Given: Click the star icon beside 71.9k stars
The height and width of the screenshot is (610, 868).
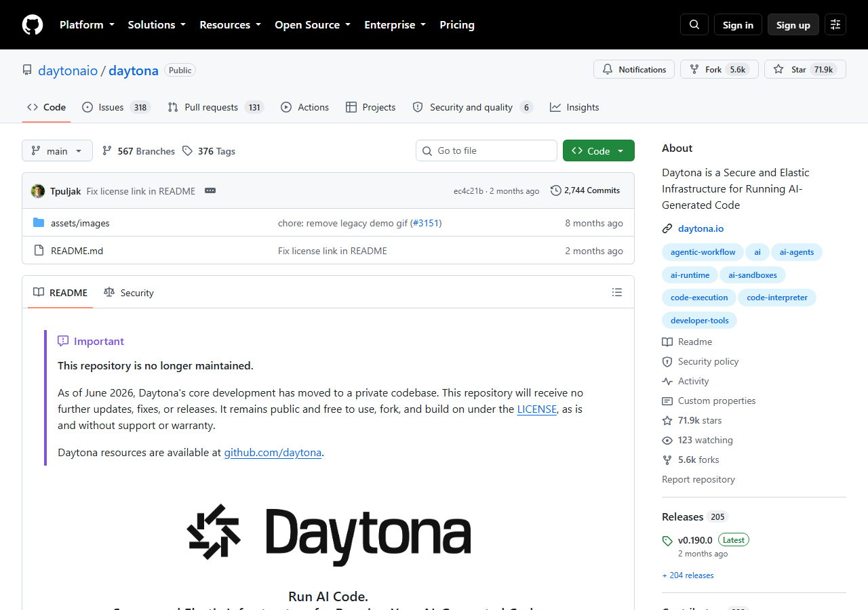Looking at the screenshot, I should click(667, 421).
